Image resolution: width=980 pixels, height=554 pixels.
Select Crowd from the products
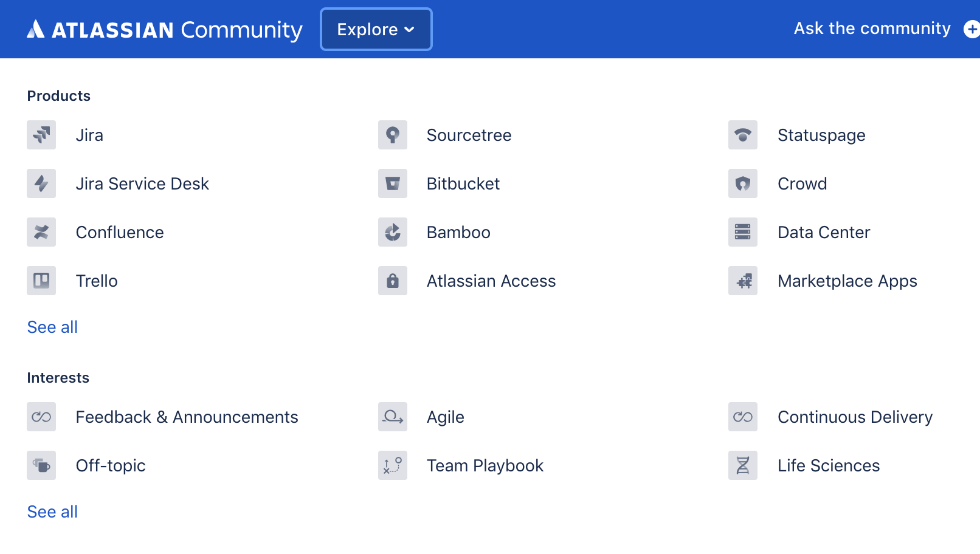click(802, 183)
